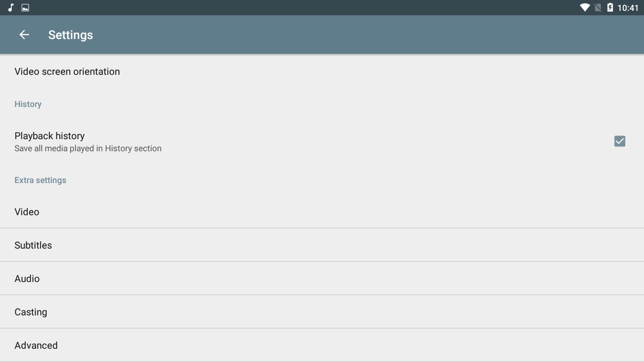Tap the image notification icon in status bar
The image size is (644, 362).
tap(25, 7)
